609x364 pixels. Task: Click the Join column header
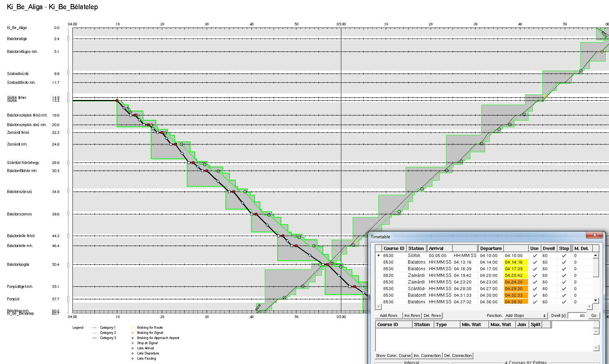coord(523,324)
